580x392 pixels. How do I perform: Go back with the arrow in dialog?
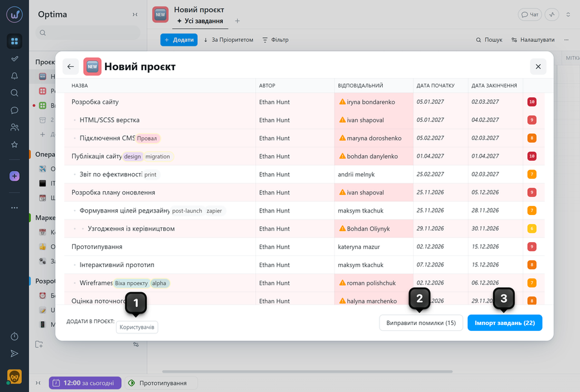[x=70, y=66]
